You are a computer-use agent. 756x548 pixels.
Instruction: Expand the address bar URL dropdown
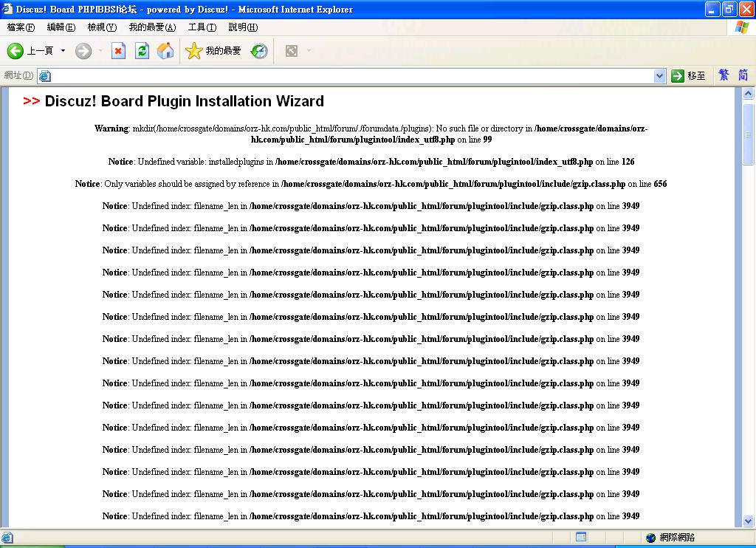[659, 76]
